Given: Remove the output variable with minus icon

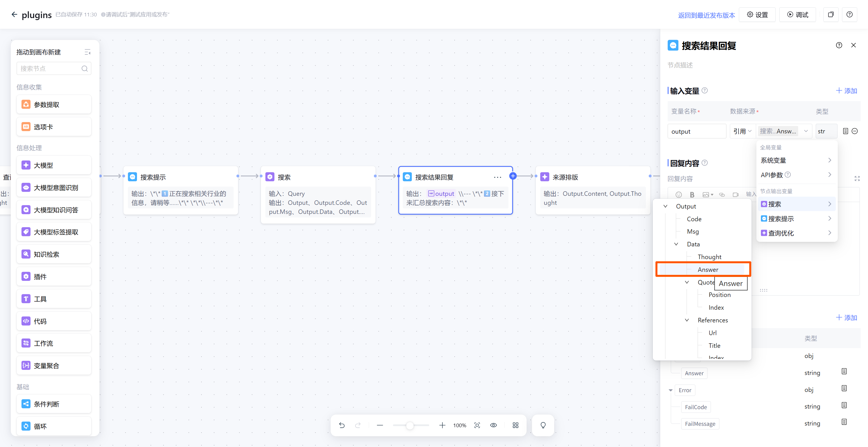Looking at the screenshot, I should tap(855, 131).
